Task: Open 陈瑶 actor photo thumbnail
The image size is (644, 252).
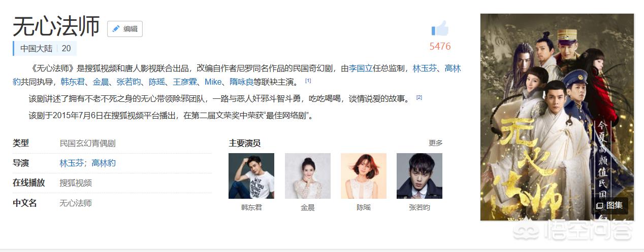Action: click(363, 176)
